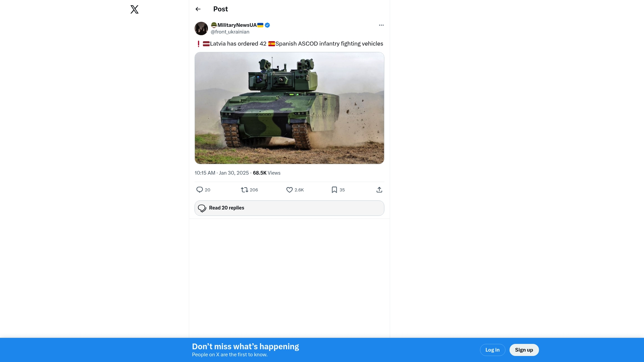View the ASCOD vehicle photo

tap(289, 108)
